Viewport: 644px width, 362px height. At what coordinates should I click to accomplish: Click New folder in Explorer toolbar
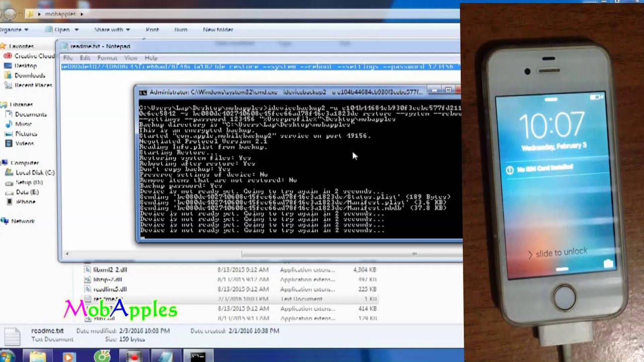tap(218, 30)
